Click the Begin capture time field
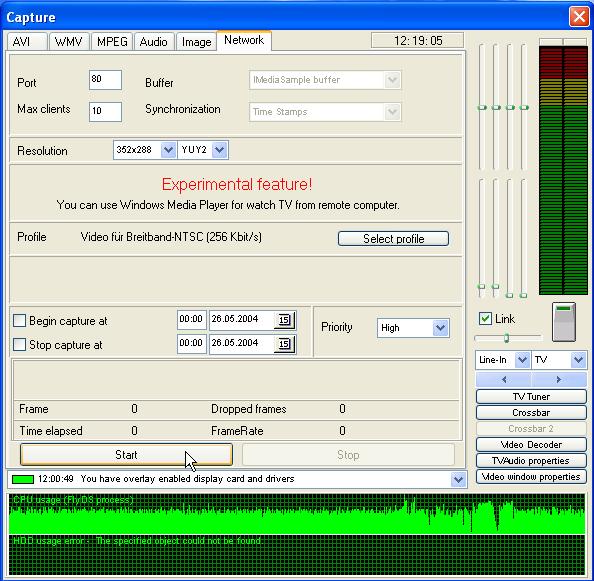594x581 pixels. point(191,320)
